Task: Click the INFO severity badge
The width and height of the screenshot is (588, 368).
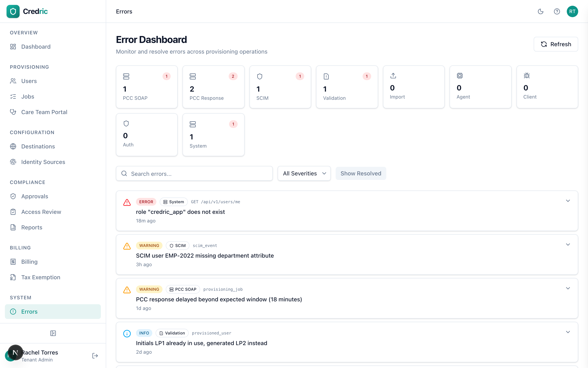Action: [x=144, y=333]
